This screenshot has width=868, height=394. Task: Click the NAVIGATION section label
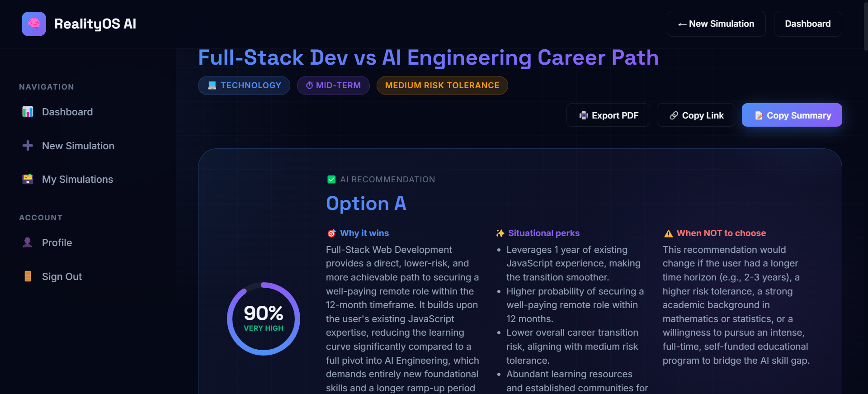pos(47,87)
